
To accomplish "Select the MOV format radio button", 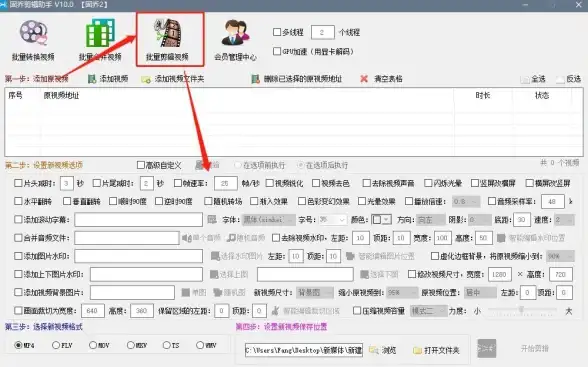I will point(93,345).
